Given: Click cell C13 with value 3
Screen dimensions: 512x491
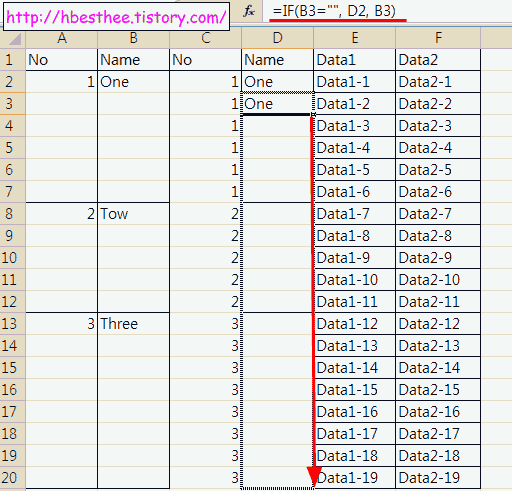Looking at the screenshot, I should pos(206,324).
